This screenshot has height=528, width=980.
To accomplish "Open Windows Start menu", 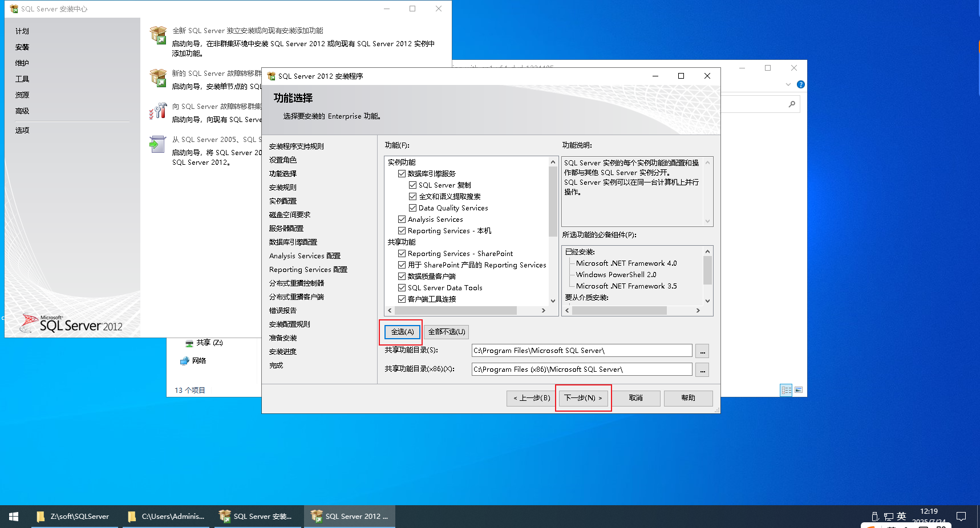I will pos(14,517).
